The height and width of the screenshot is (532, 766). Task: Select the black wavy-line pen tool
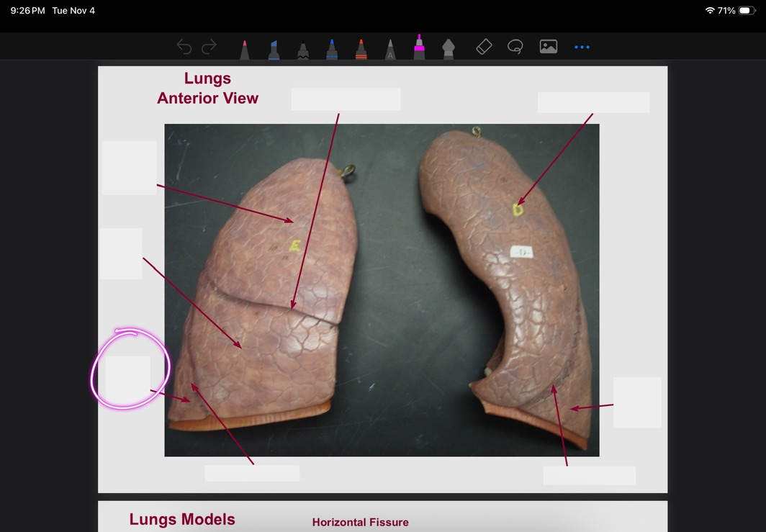click(303, 49)
